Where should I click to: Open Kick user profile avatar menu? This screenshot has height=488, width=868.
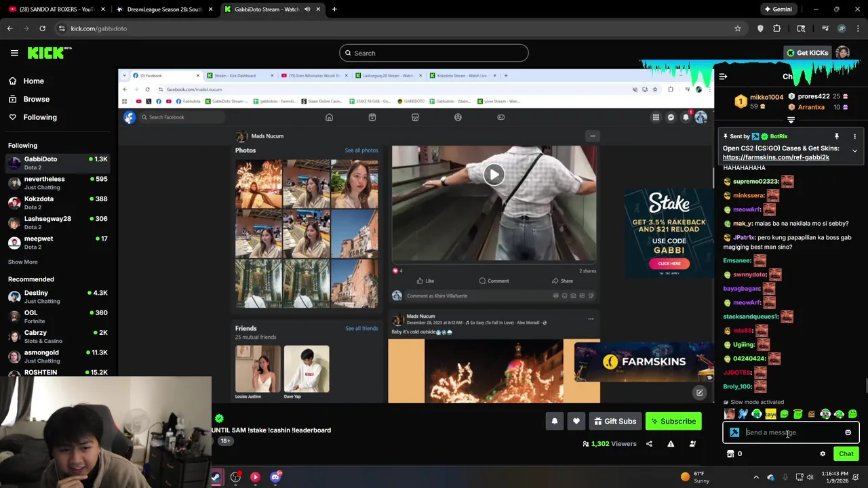point(842,53)
